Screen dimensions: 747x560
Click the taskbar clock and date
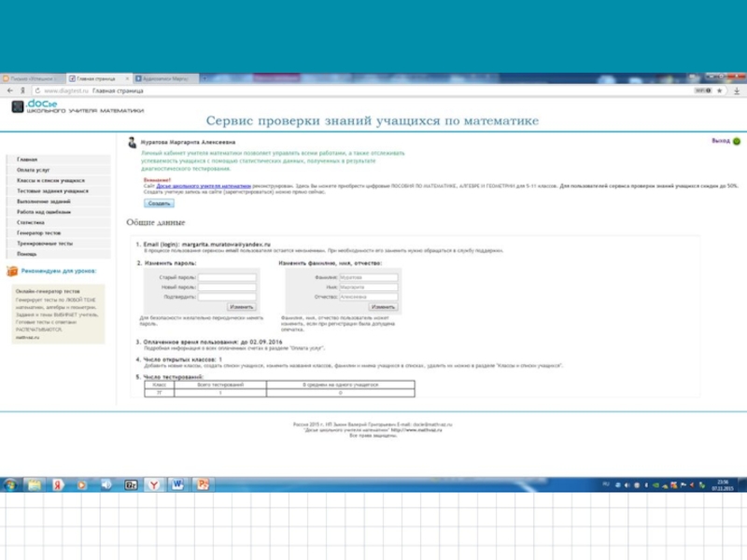tap(723, 484)
